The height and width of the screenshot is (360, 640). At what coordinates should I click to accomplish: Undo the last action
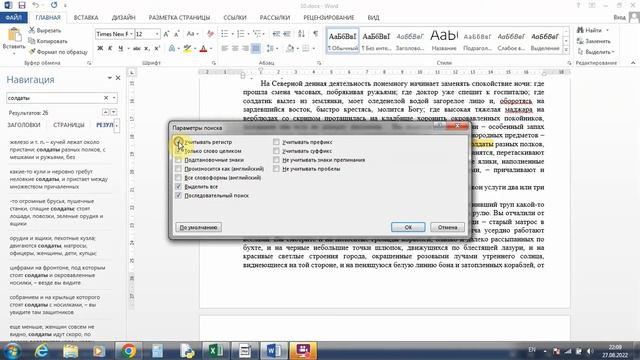[x=36, y=5]
